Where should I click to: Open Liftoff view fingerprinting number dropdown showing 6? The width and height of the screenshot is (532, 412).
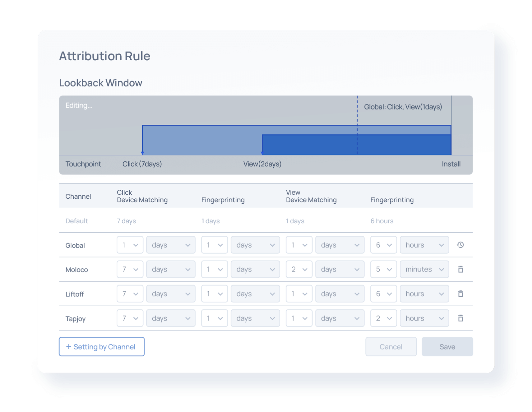[x=384, y=294]
